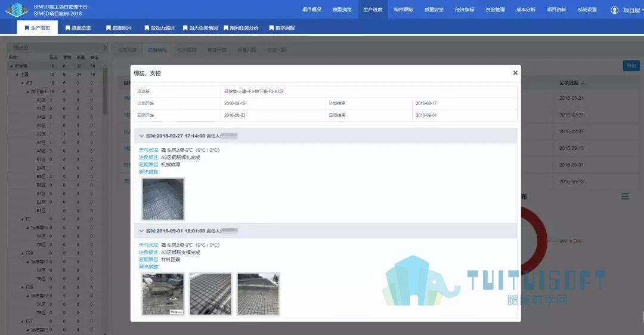644x335 pixels.
Task: Collapse the 地下室 tree node under -F3
Action: coord(27,91)
